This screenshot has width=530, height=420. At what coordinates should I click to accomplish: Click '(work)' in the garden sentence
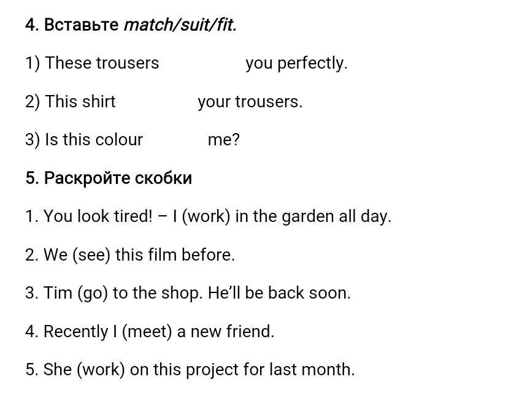pyautogui.click(x=206, y=216)
